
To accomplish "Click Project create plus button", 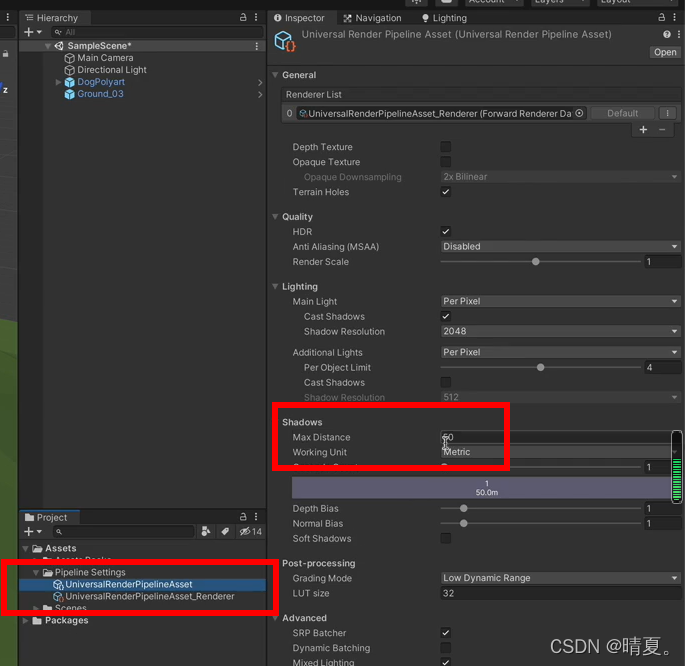I will 29,531.
